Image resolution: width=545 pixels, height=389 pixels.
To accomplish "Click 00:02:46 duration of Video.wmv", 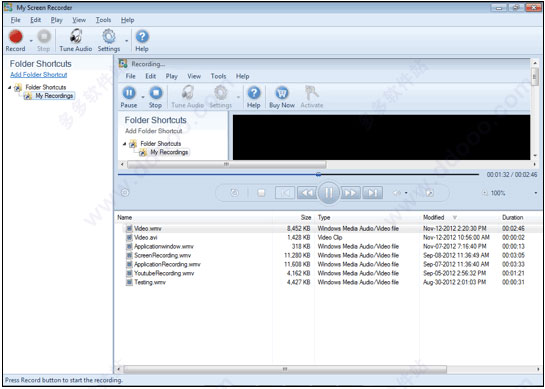I will pos(513,229).
